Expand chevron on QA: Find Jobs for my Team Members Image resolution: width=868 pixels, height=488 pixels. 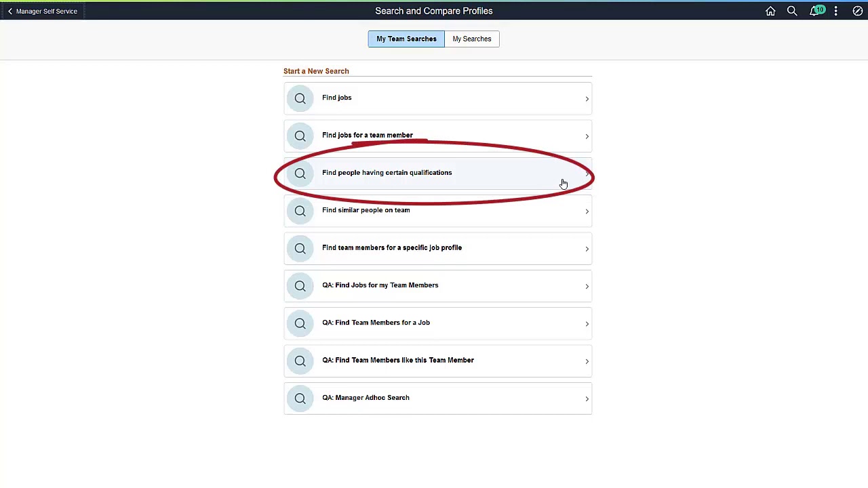coord(587,287)
